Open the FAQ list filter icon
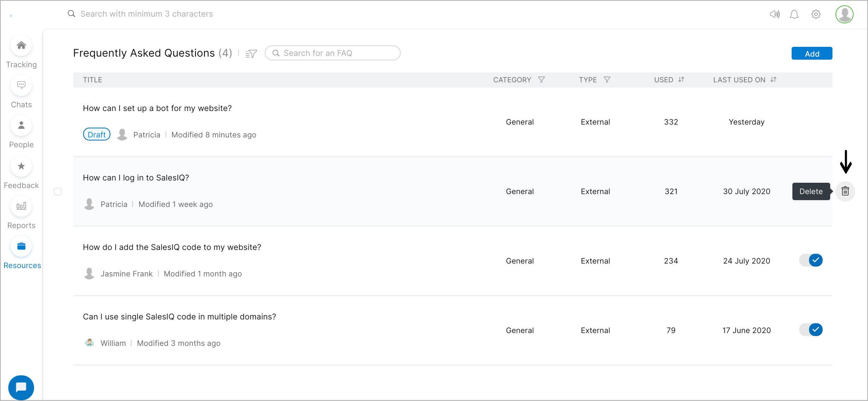 click(x=251, y=54)
